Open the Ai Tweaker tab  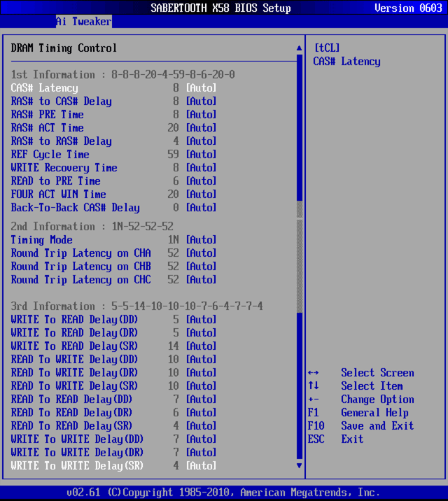tap(84, 22)
